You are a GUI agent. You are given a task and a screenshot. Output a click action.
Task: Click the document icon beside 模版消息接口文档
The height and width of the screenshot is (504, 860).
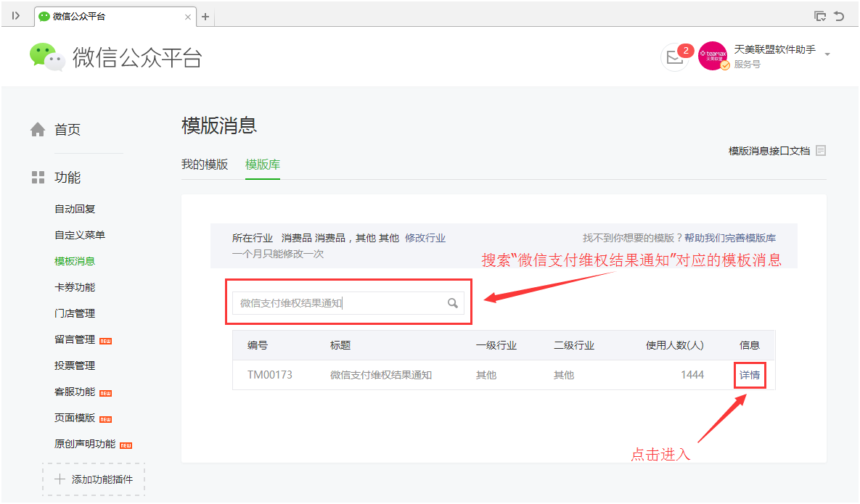[x=821, y=151]
